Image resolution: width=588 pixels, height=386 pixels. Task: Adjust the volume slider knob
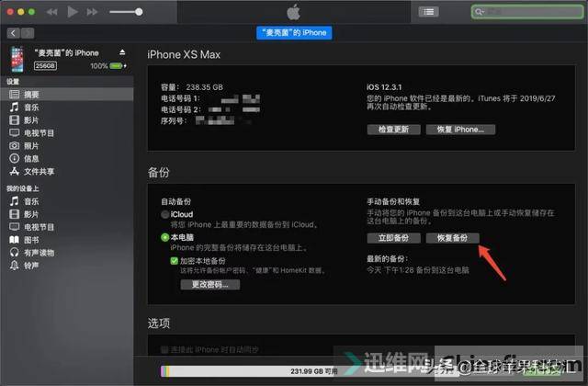tap(139, 12)
